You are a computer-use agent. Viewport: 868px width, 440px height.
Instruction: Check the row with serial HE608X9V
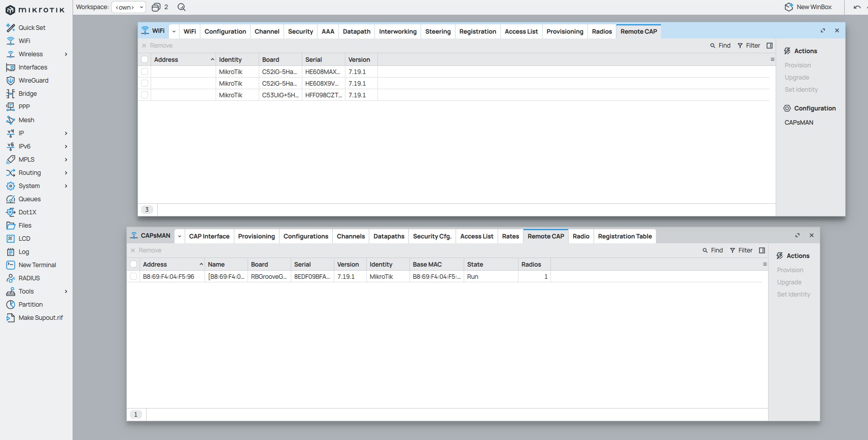coord(145,83)
